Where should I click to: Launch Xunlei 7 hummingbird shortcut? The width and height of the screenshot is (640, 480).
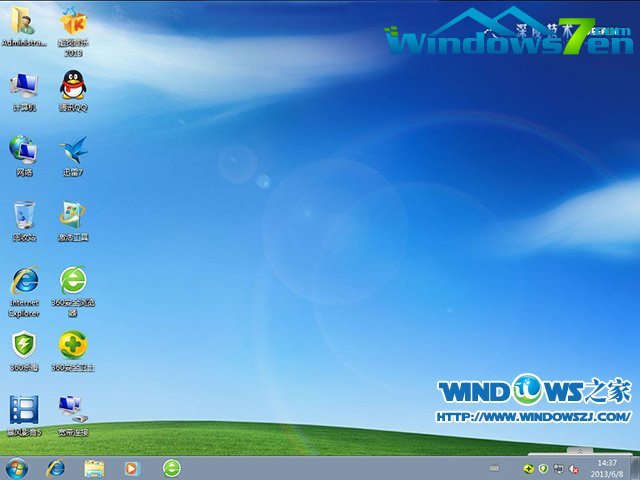[x=73, y=156]
